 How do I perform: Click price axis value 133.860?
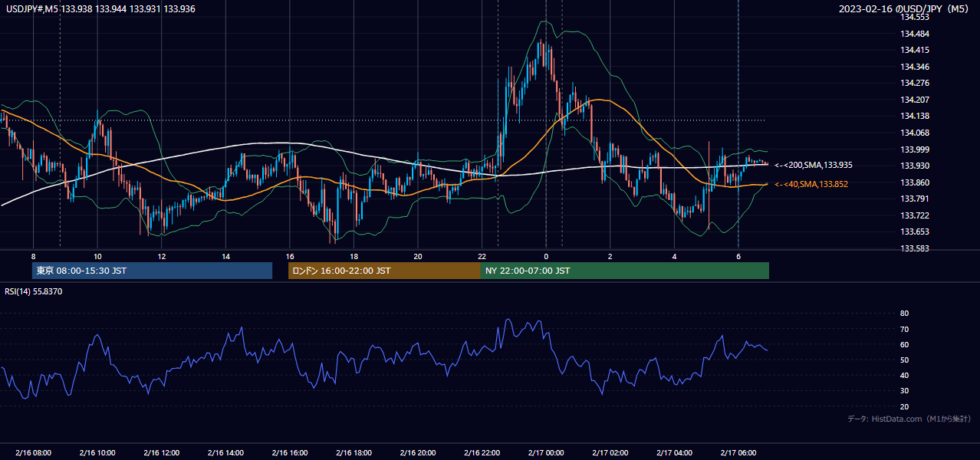914,182
